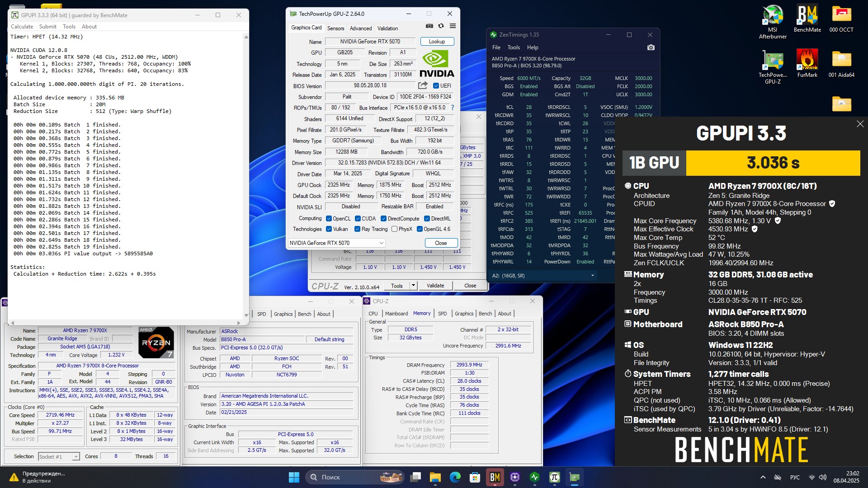
Task: Open the clock and date panel
Action: pyautogui.click(x=846, y=477)
